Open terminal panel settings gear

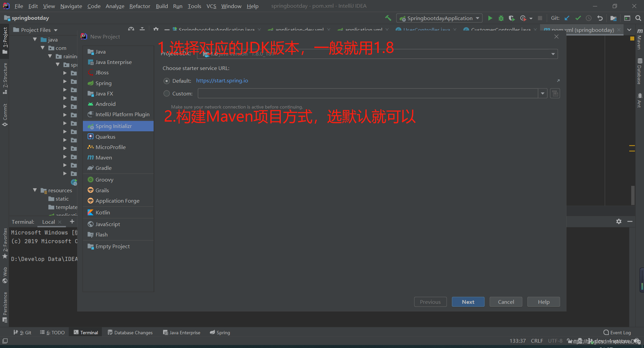pyautogui.click(x=619, y=221)
